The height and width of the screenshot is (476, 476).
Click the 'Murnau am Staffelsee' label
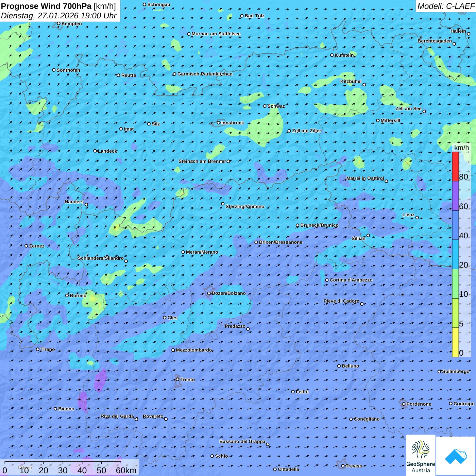[216, 34]
